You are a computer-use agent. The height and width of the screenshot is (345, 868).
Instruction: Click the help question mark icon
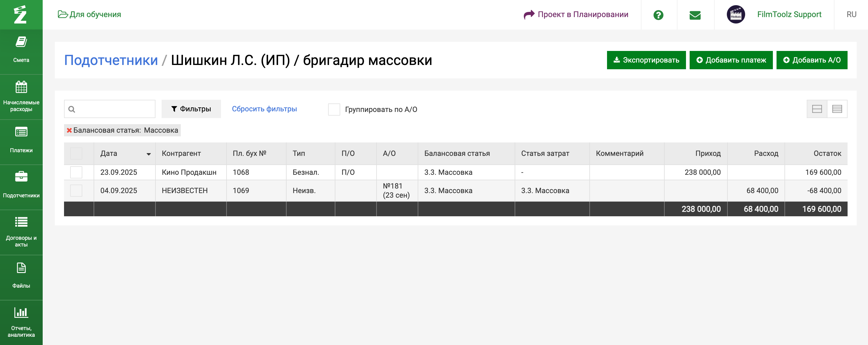point(658,15)
